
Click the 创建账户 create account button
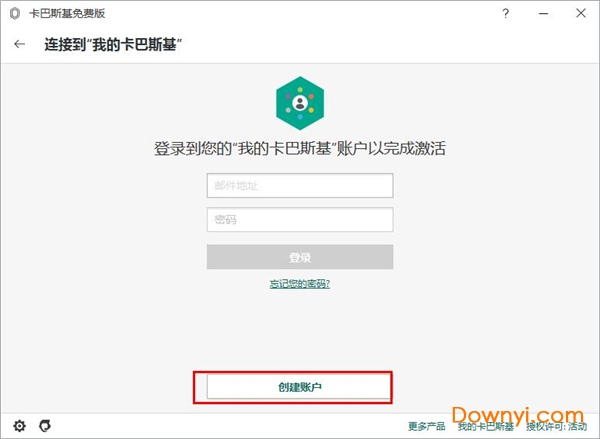pyautogui.click(x=298, y=387)
